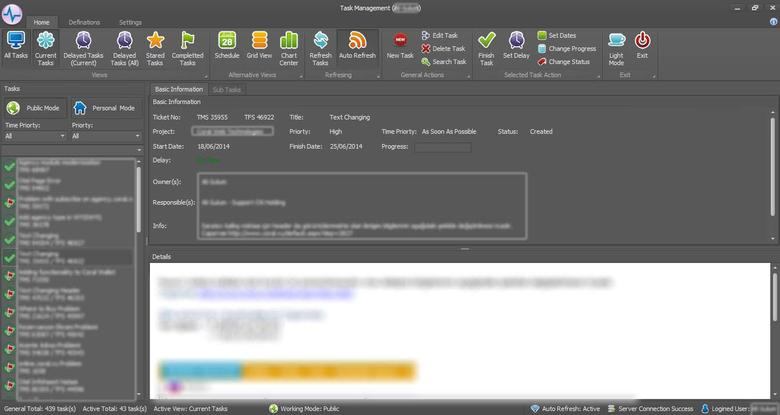The image size is (780, 415).
Task: Click the Change Status button
Action: tap(564, 61)
